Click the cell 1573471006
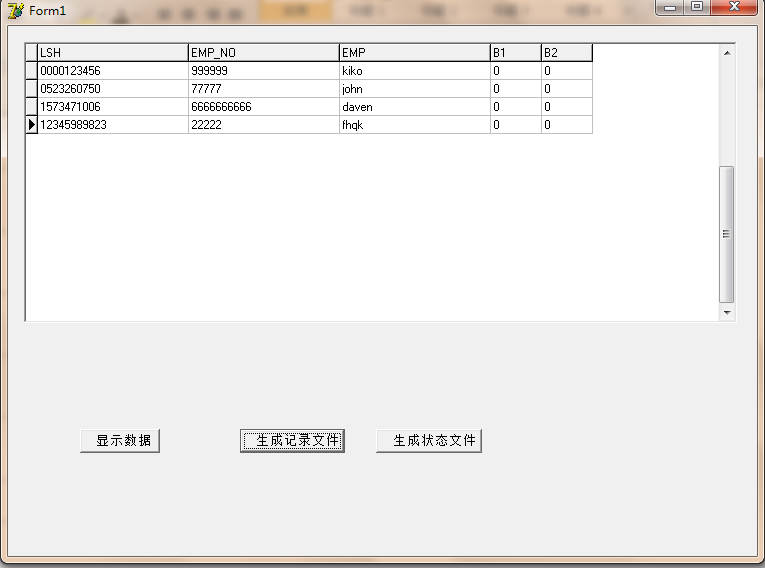The height and width of the screenshot is (568, 765). [113, 107]
